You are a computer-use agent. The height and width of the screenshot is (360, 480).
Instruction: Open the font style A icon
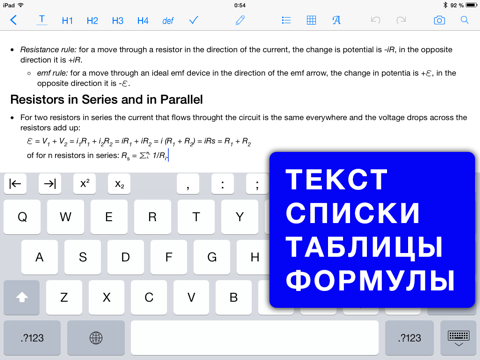[336, 20]
